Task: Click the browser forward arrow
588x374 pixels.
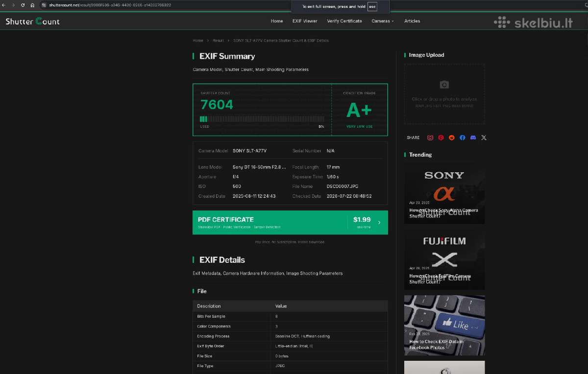Action: pyautogui.click(x=13, y=5)
